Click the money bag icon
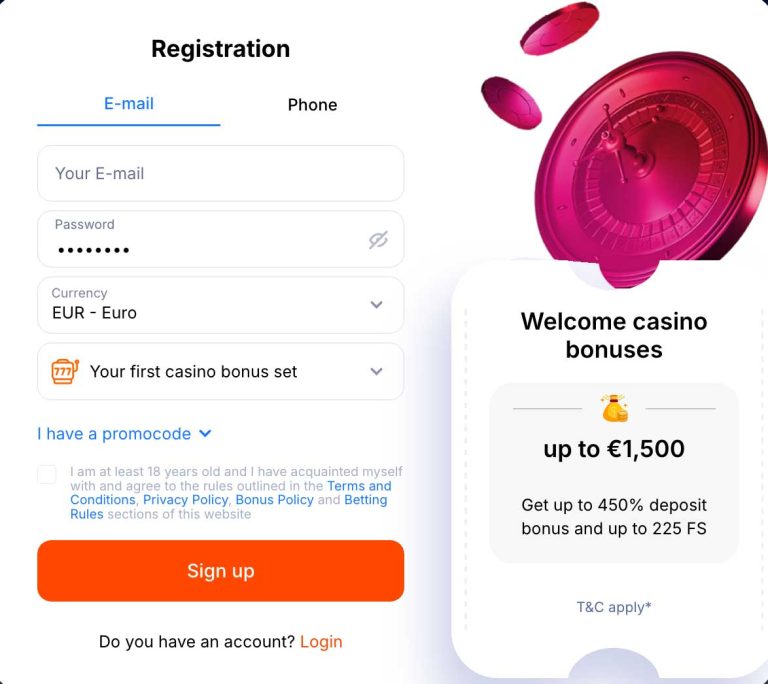Screen dimensions: 768x684 (x=614, y=408)
